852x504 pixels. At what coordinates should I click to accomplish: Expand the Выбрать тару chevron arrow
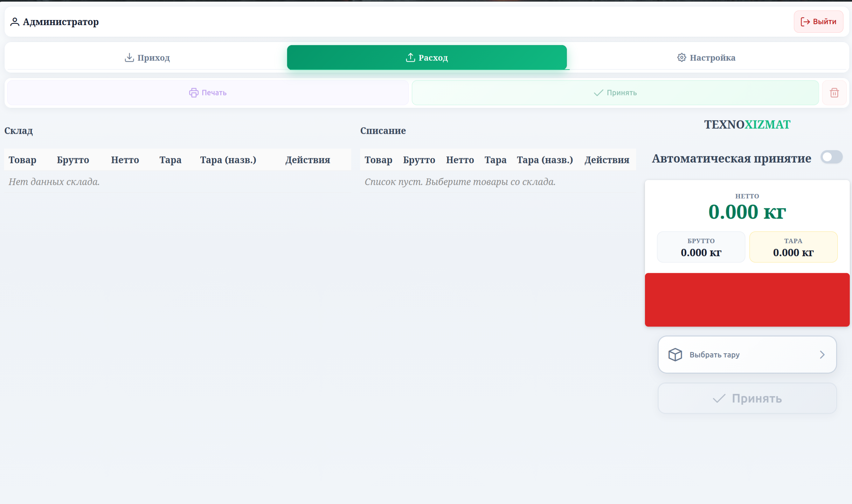coord(822,355)
